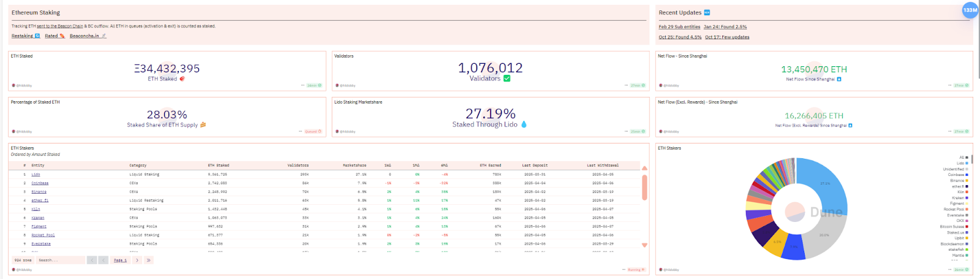Open the three-dot menu on Percentage of Staked ETH card
The image size is (980, 279).
pyautogui.click(x=301, y=132)
